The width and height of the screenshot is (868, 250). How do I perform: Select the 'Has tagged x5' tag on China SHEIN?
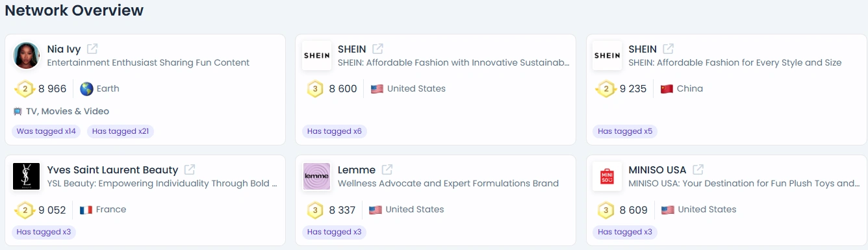625,131
